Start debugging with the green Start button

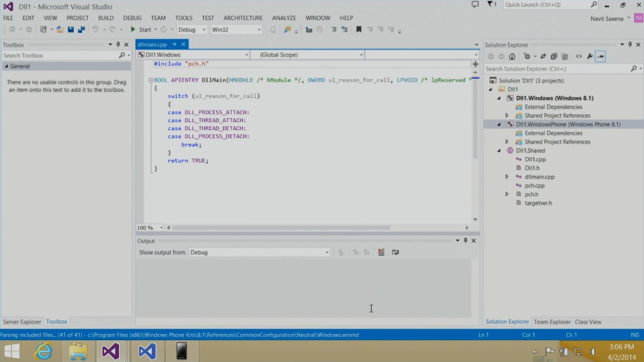(140, 30)
